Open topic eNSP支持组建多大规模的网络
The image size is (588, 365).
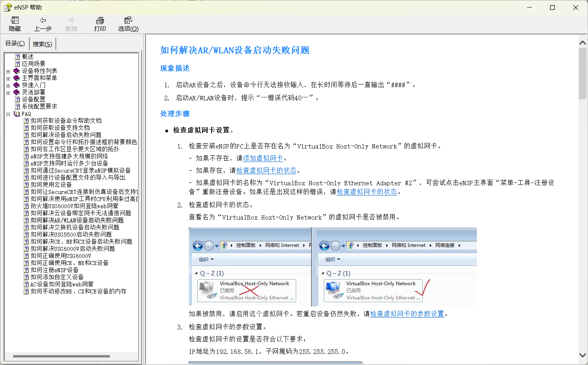tap(69, 156)
